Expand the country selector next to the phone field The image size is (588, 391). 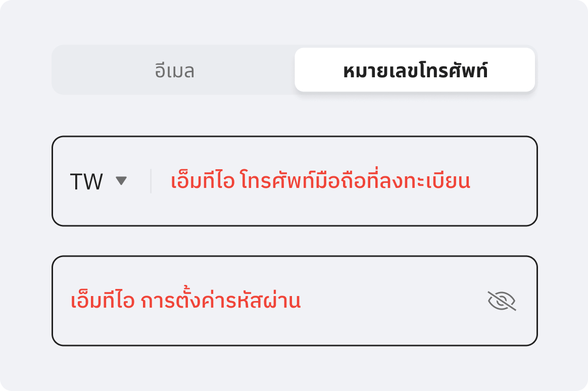[99, 181]
